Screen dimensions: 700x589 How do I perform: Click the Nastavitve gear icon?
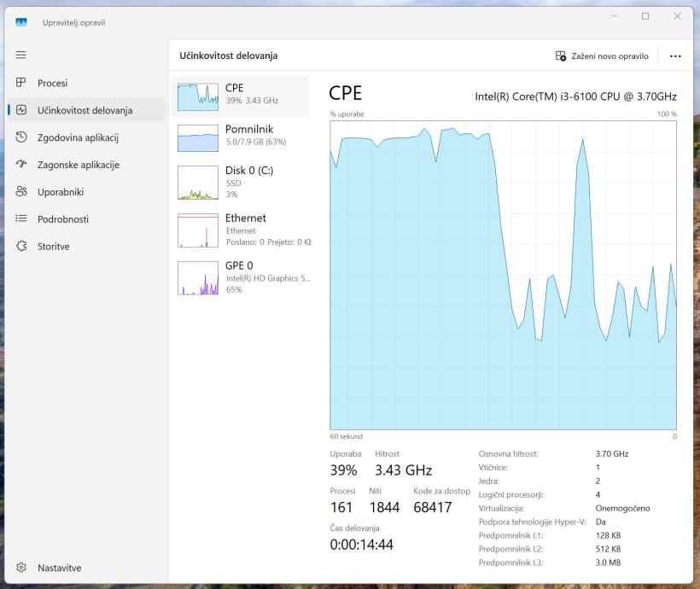(x=21, y=568)
